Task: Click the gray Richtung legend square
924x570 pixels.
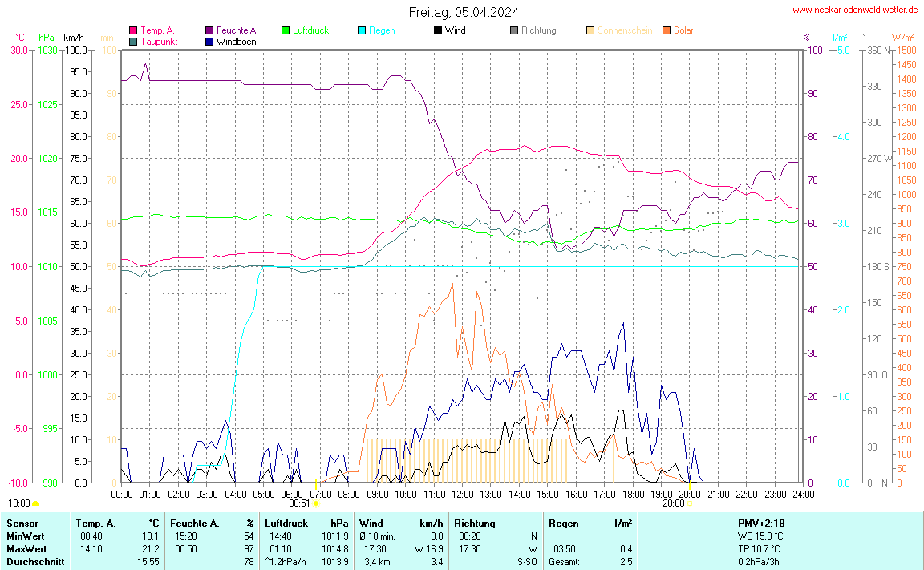Action: (514, 30)
